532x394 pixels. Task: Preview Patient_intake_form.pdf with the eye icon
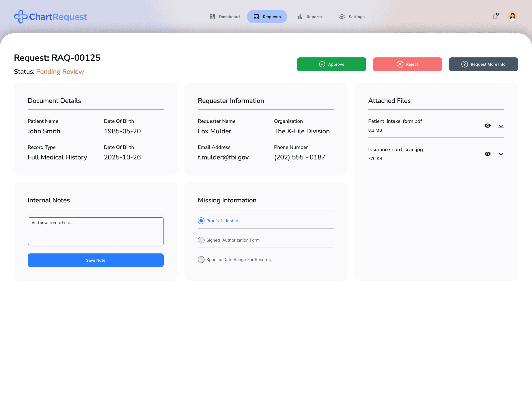[x=487, y=126]
